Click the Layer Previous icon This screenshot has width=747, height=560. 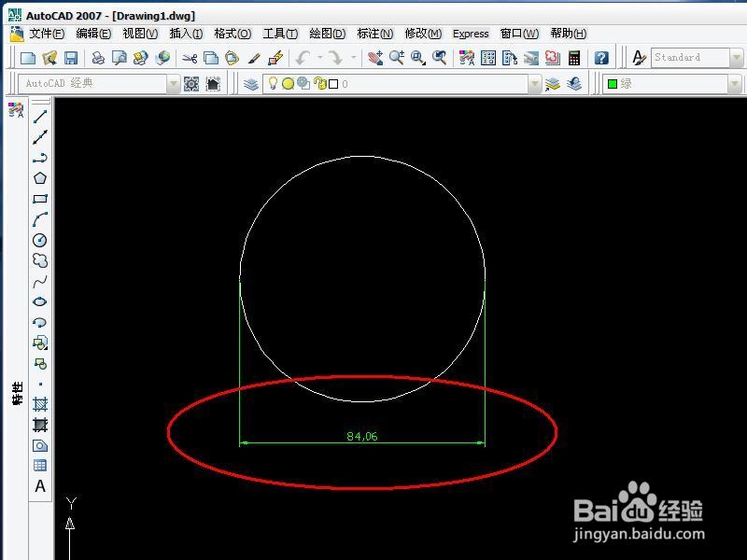coord(574,84)
